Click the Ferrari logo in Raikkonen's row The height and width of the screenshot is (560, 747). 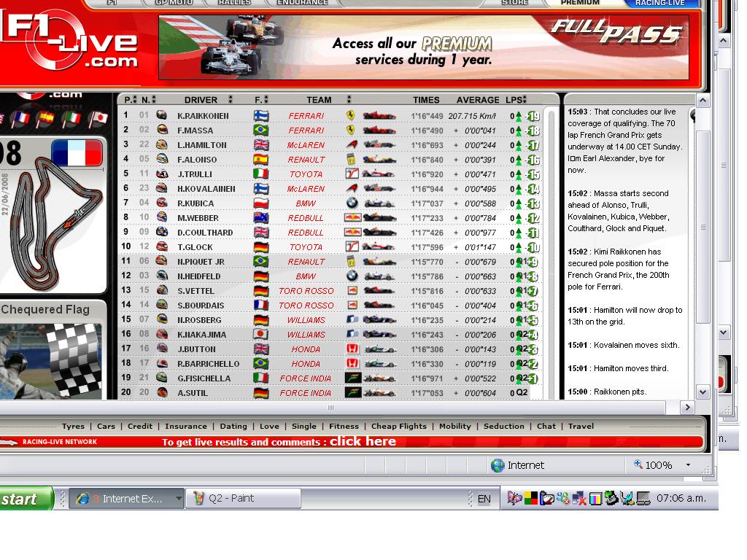click(351, 116)
